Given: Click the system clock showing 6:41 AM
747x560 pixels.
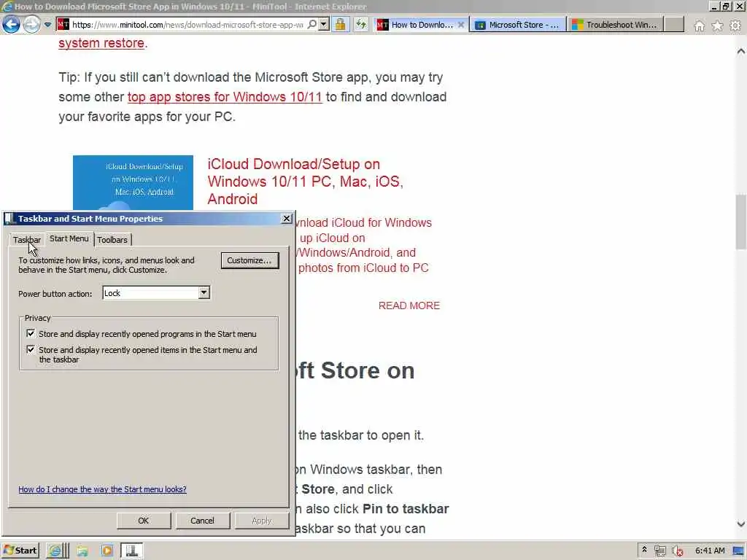Looking at the screenshot, I should click(710, 551).
